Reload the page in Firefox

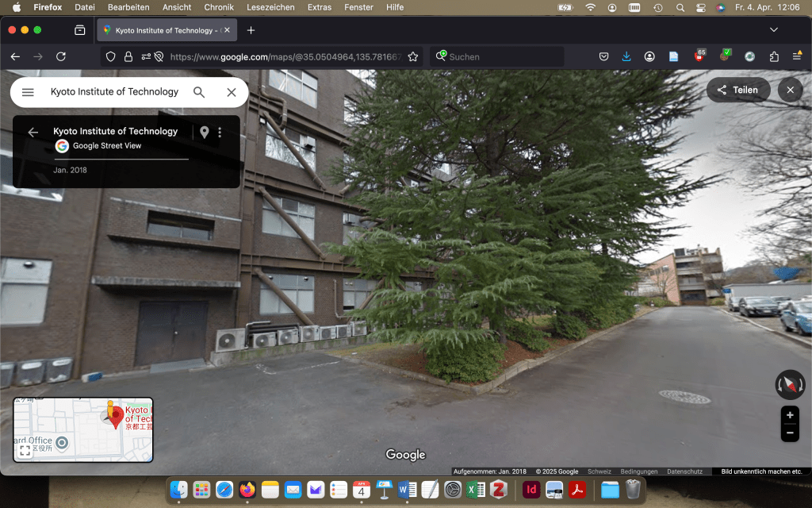(x=61, y=57)
